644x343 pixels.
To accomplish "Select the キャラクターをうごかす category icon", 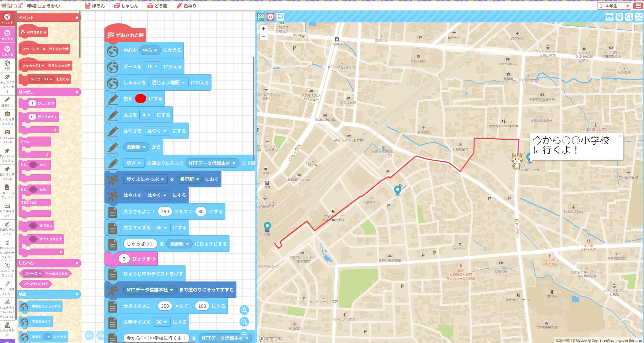I will click(7, 83).
